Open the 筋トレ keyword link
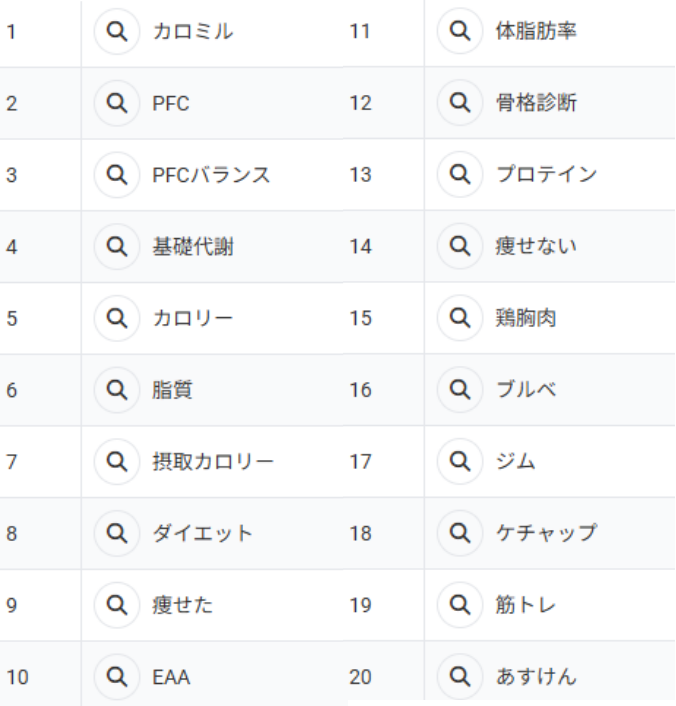676x706 pixels. coord(526,605)
